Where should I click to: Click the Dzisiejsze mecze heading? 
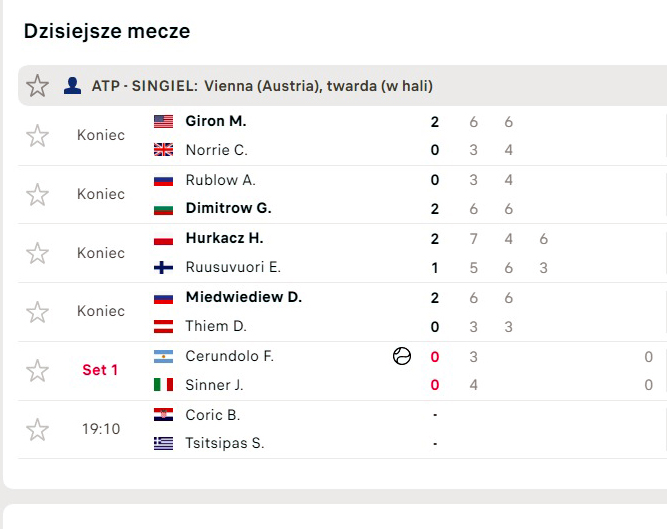click(x=107, y=31)
